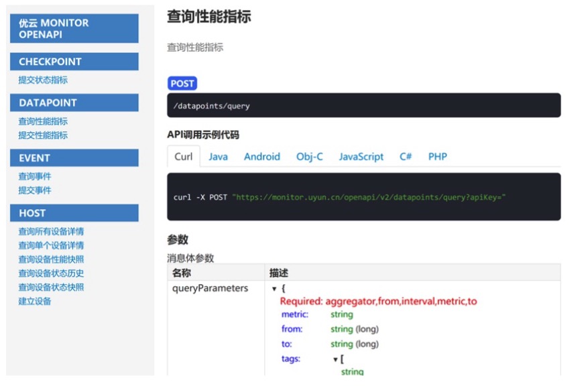Open 查询事件 sidebar link

[x=35, y=177]
